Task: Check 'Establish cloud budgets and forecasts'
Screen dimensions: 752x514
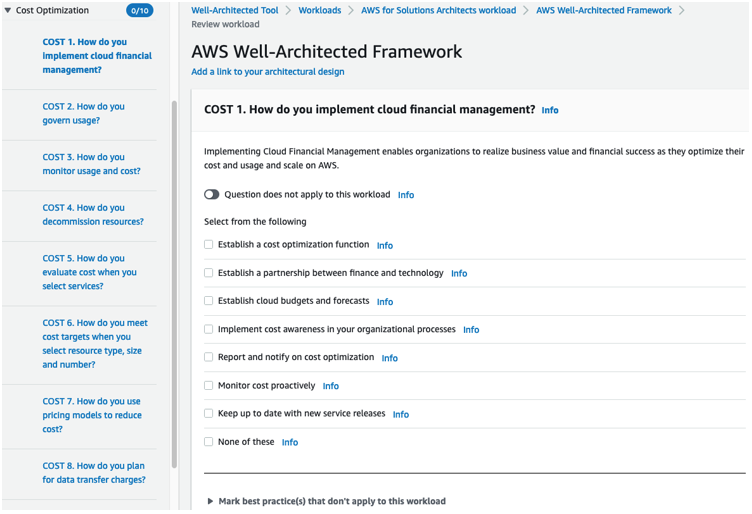Action: tap(208, 301)
